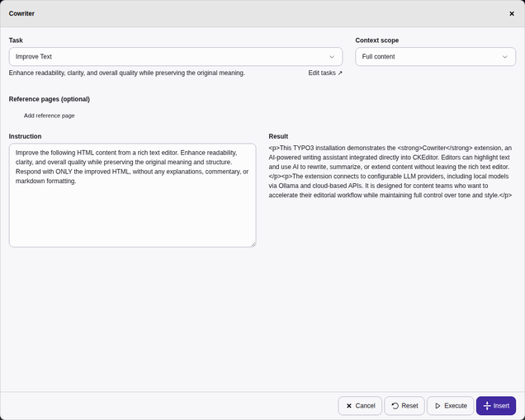This screenshot has height=420, width=525.
Task: Click the chevron arrow in the Task field
Action: (x=332, y=57)
